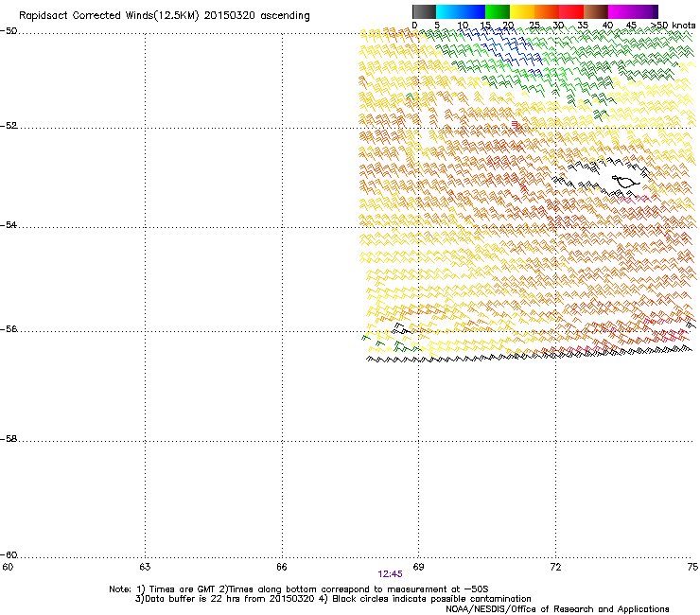
Task: Select the blue 10-15 knots color swatch
Action: click(x=473, y=11)
